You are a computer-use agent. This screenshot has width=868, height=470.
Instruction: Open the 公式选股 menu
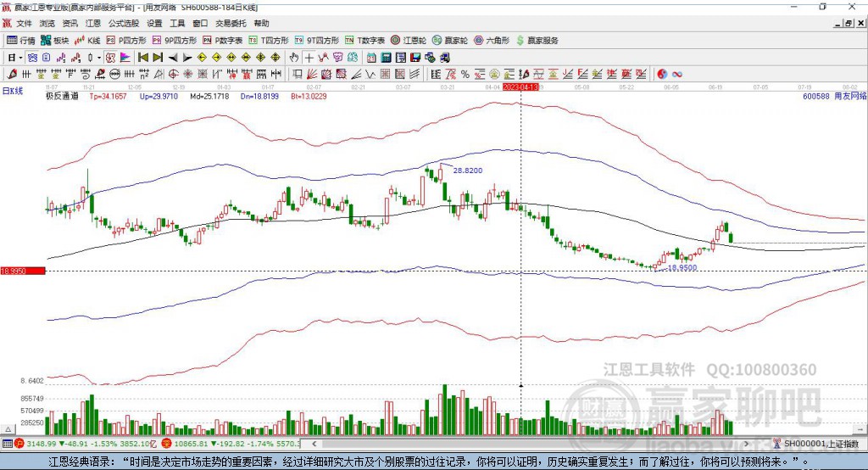[x=124, y=23]
